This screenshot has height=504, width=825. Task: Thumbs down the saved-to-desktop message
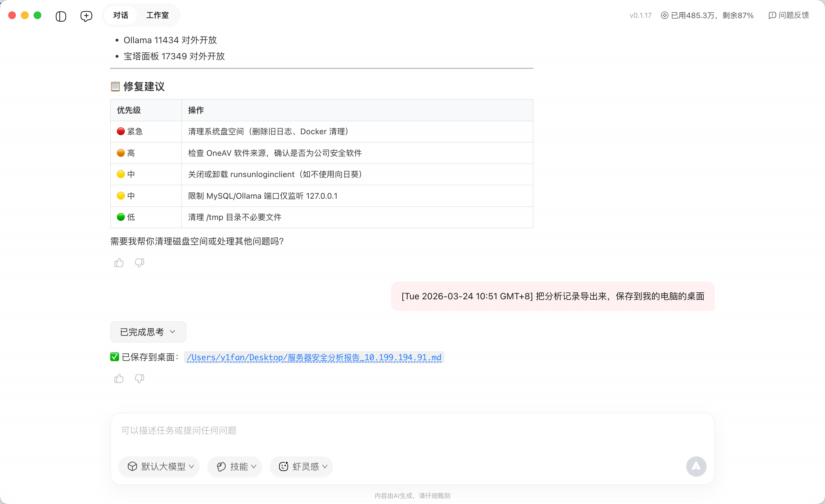click(139, 379)
